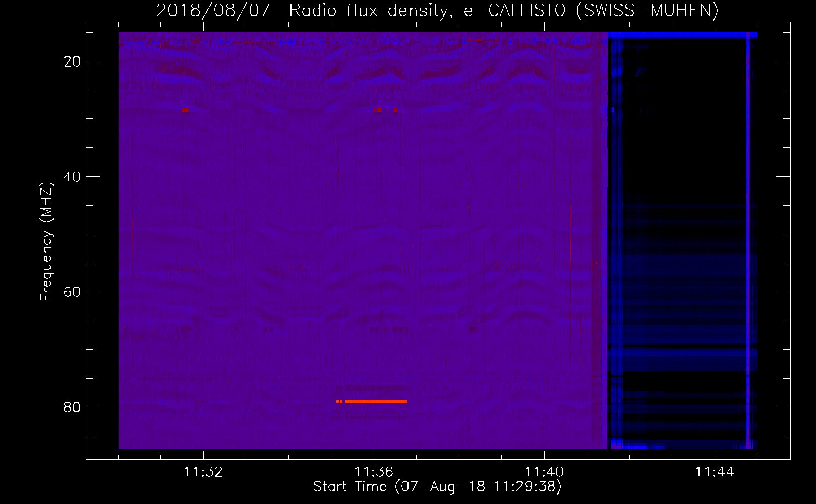Image resolution: width=816 pixels, height=504 pixels.
Task: Click the 'Frequency (MHZ)' y-axis label
Action: point(46,242)
